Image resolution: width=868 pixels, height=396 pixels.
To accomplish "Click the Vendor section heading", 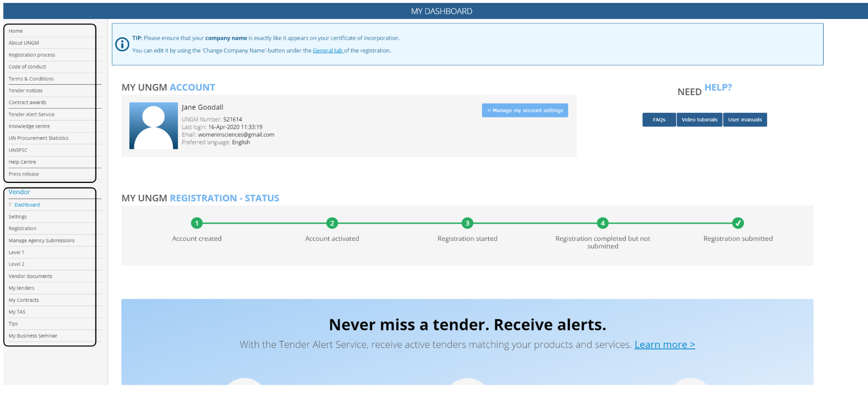I will pos(19,192).
